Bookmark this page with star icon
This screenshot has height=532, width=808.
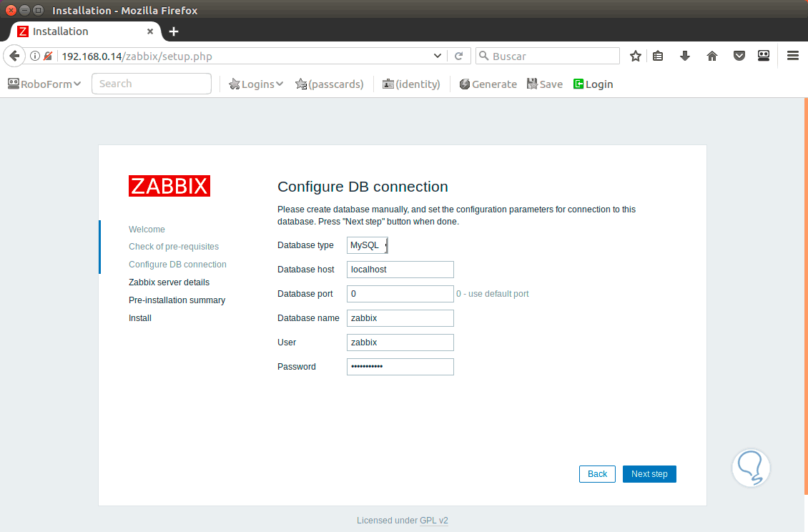636,56
